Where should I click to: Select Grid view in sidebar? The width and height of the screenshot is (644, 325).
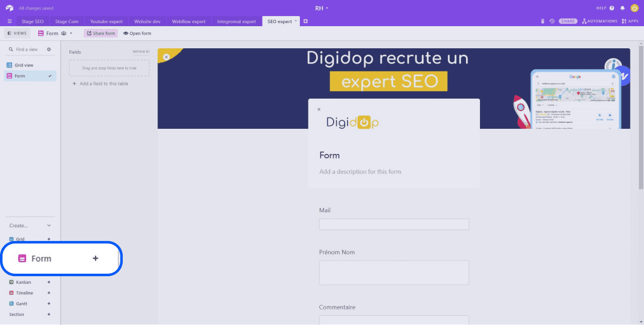pyautogui.click(x=30, y=65)
